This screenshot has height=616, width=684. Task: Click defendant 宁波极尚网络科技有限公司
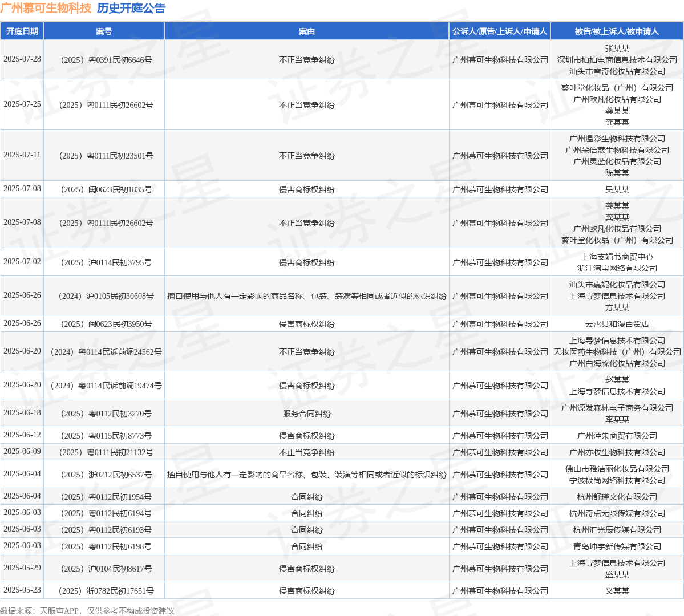617,480
